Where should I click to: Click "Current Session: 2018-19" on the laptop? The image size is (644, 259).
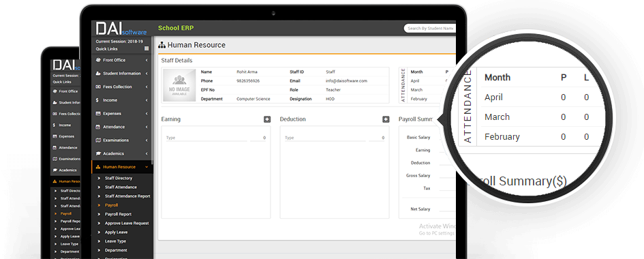(119, 42)
